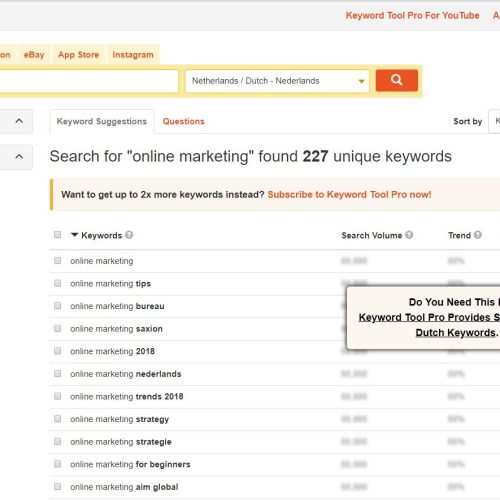Screen dimensions: 500x500
Task: Check the 'online marketing saxion' checkbox
Action: 57,328
